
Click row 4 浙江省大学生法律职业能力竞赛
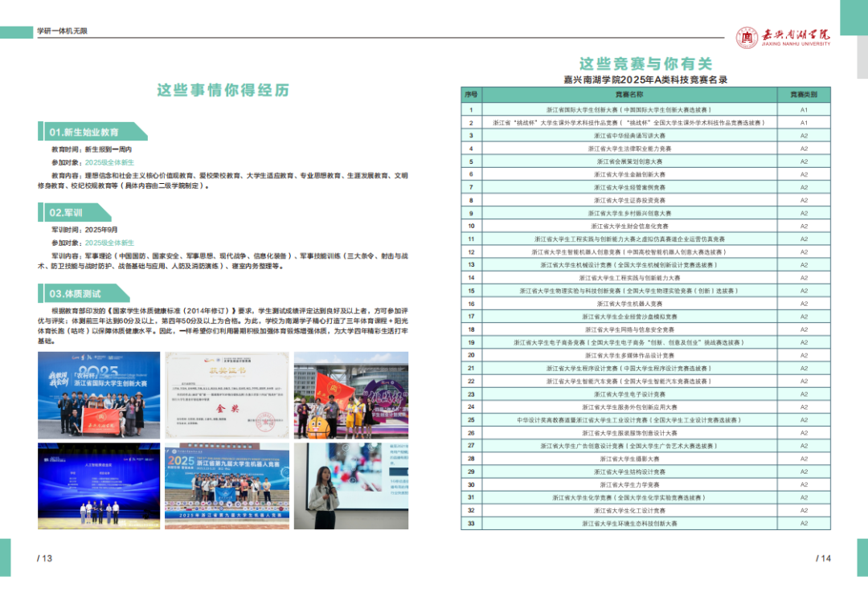(645, 149)
